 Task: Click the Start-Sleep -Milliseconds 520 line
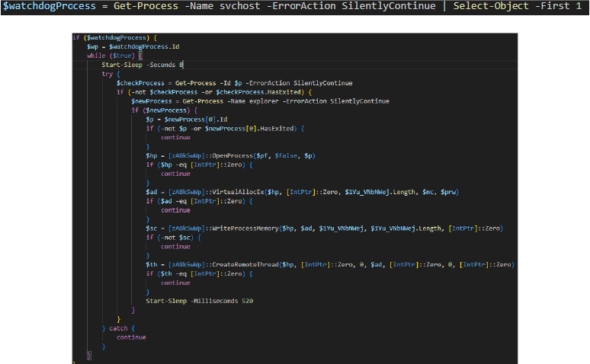point(199,301)
